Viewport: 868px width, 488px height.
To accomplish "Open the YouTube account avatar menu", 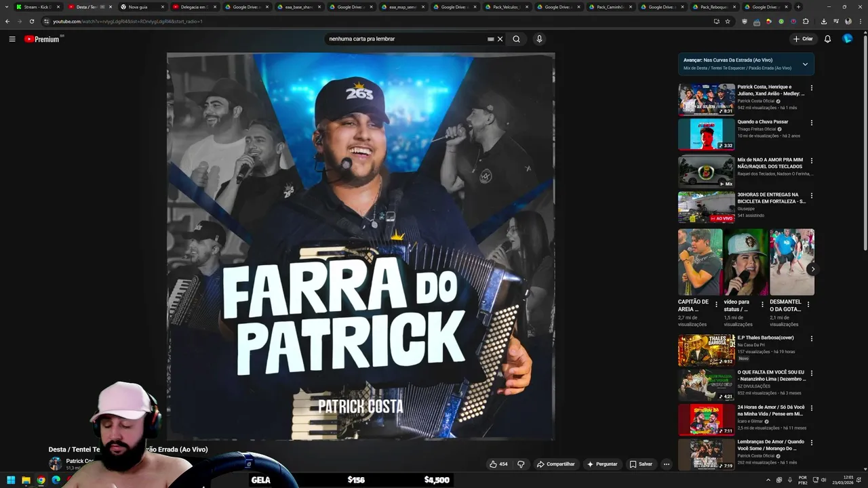I will pyautogui.click(x=847, y=39).
